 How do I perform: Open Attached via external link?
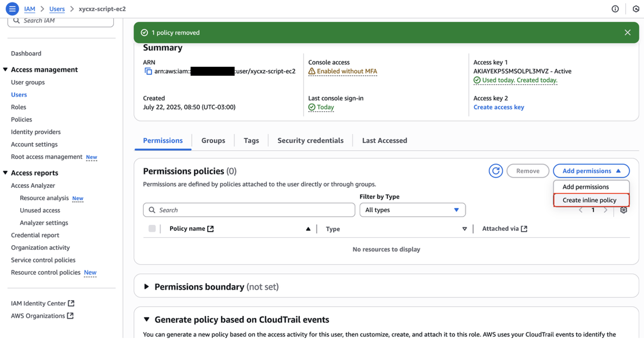(x=524, y=228)
